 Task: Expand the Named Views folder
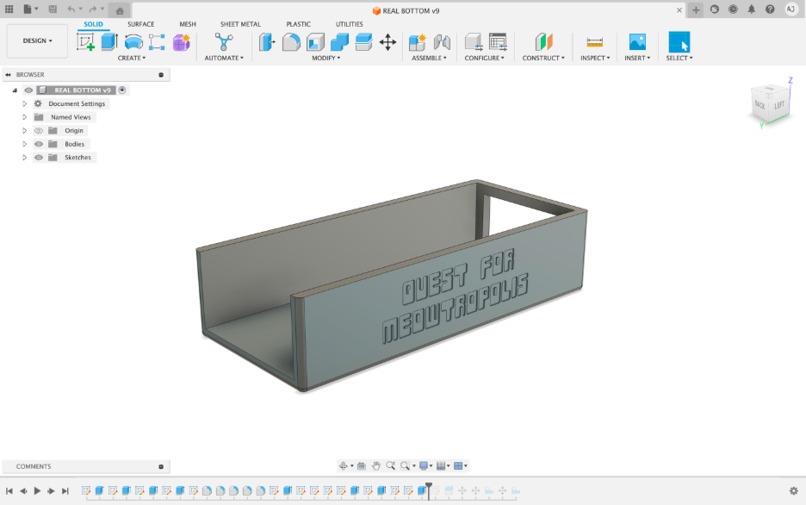click(x=24, y=117)
